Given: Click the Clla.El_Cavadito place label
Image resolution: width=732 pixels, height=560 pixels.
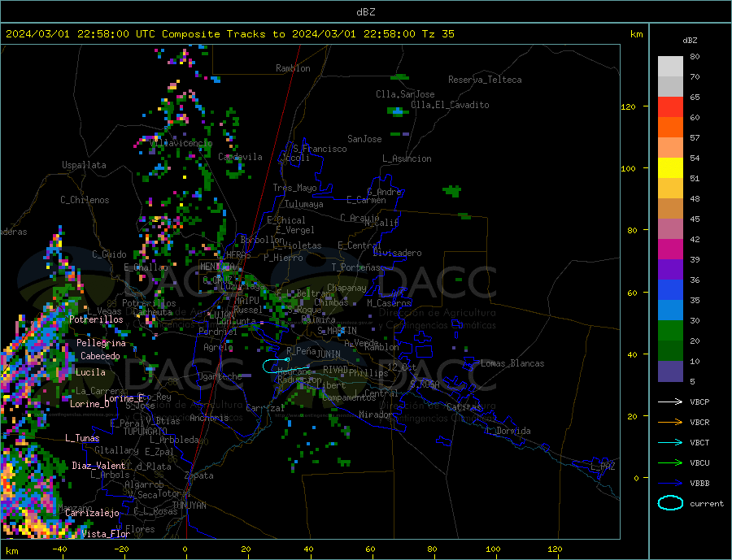Looking at the screenshot, I should point(450,105).
